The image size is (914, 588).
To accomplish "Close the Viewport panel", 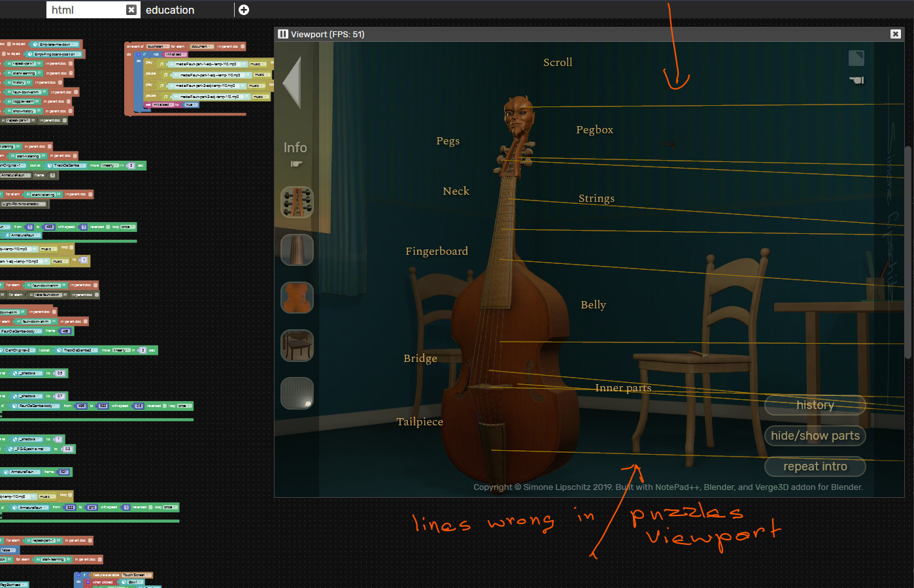I will point(896,34).
